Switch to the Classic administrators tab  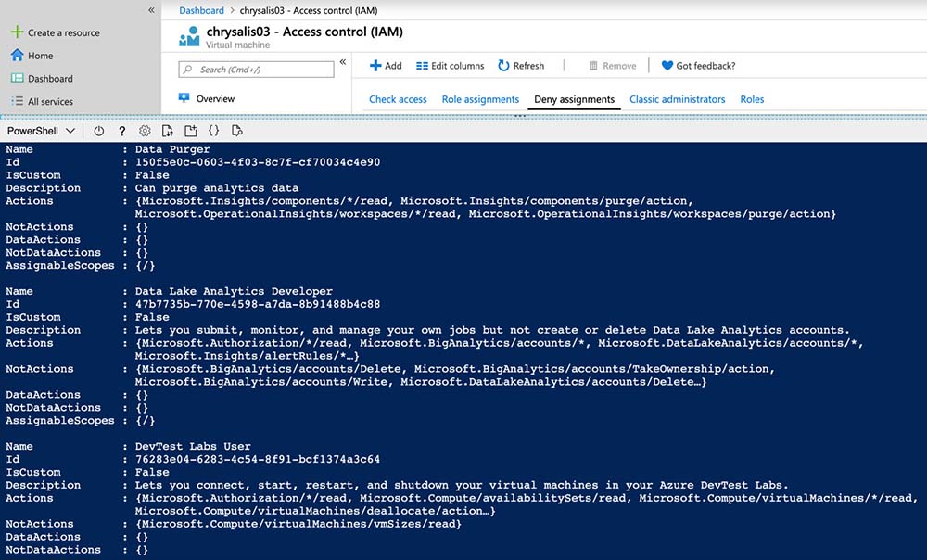(x=677, y=99)
